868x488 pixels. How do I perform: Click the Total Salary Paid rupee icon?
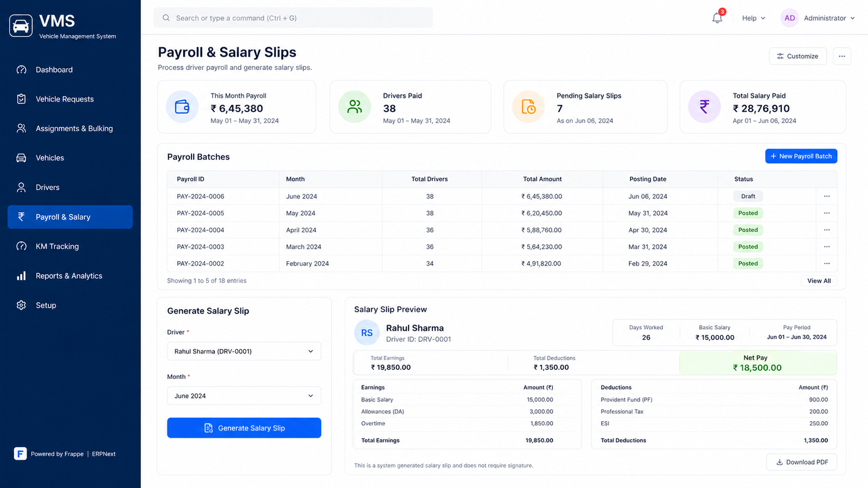tap(704, 107)
